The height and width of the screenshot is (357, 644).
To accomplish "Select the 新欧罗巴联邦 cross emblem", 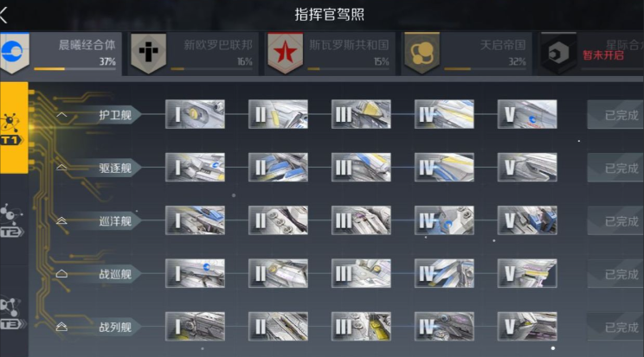I will click(148, 54).
